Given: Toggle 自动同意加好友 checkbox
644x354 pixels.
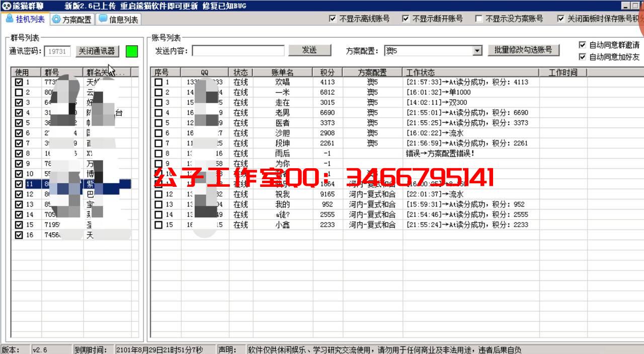Looking at the screenshot, I should point(583,57).
